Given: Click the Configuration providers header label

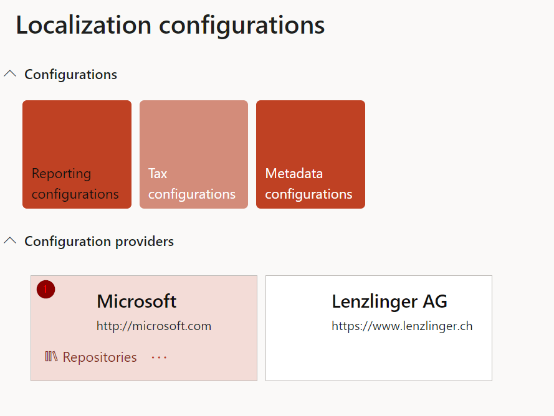Looking at the screenshot, I should [99, 241].
